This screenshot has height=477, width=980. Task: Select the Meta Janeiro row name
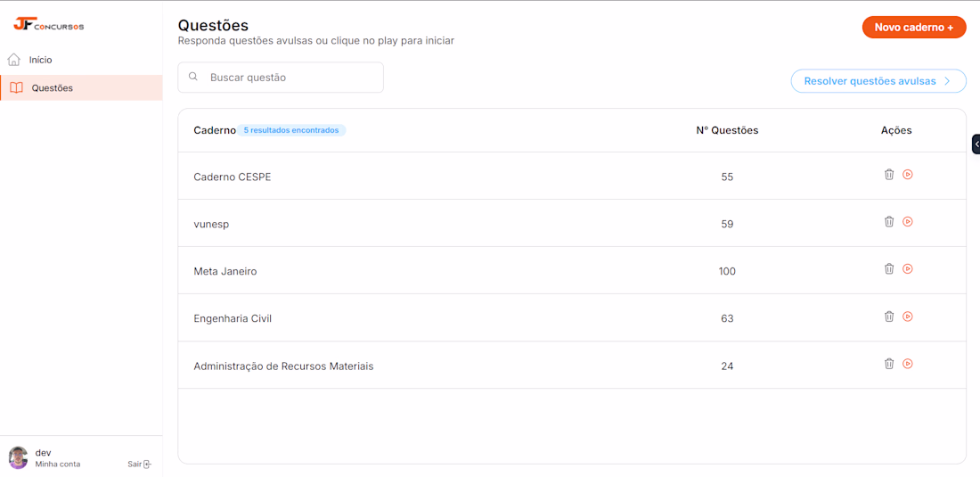coord(225,271)
